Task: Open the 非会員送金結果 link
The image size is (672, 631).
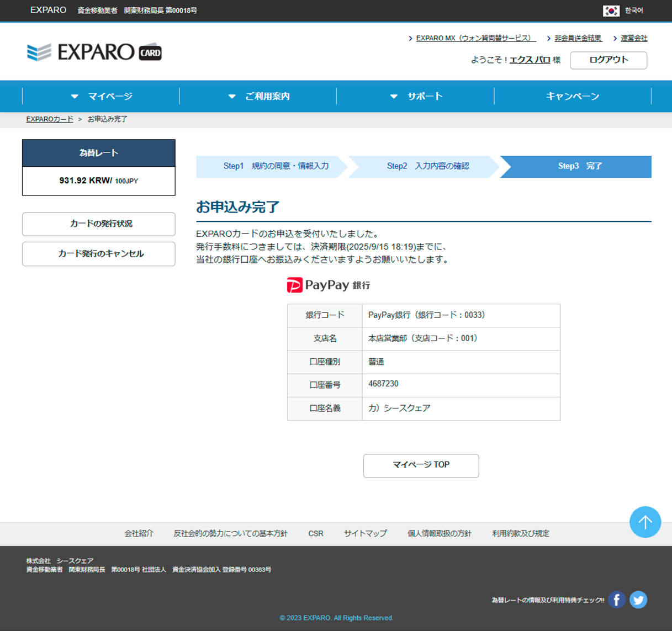Action: click(578, 38)
